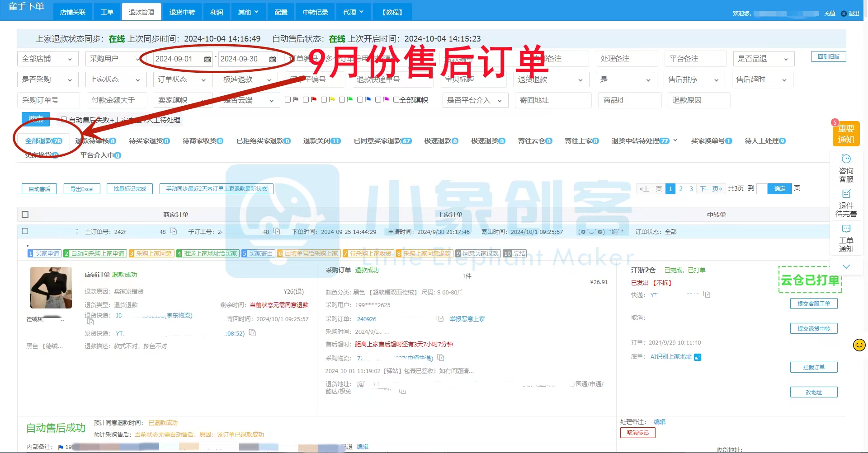
Task: Click the 拦截订单 button
Action: click(814, 367)
